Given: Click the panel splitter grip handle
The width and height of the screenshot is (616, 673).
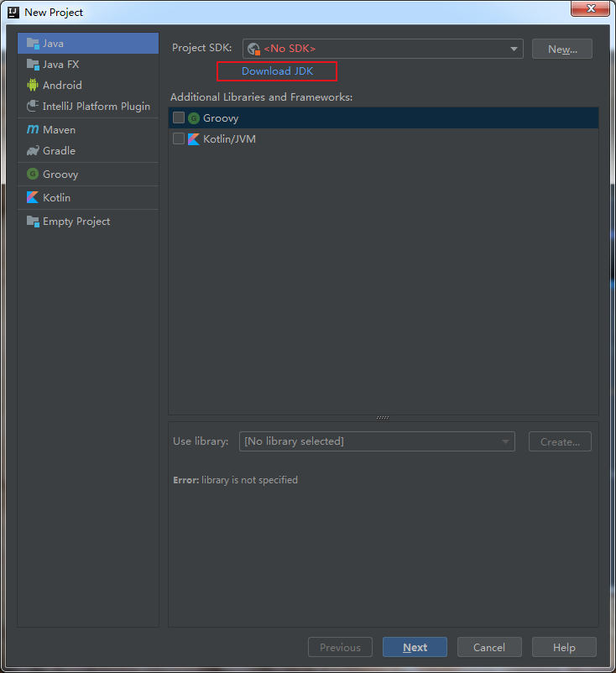Looking at the screenshot, I should click(x=383, y=417).
